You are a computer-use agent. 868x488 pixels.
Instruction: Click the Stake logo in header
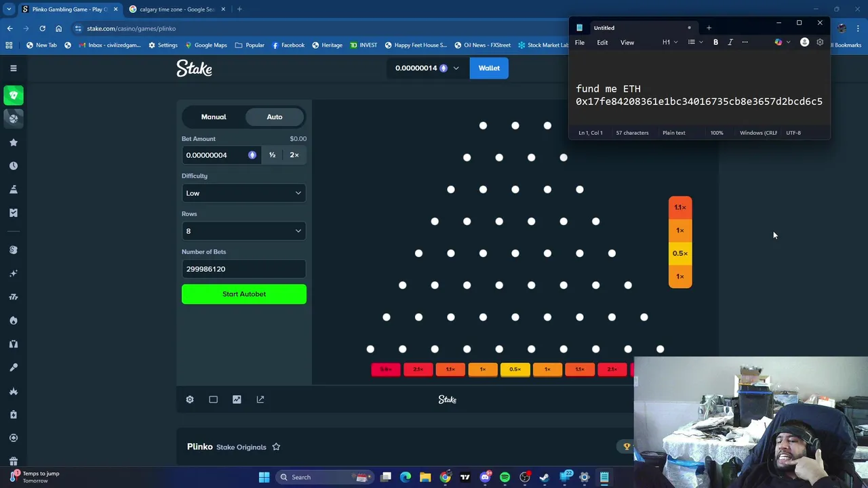tap(195, 68)
